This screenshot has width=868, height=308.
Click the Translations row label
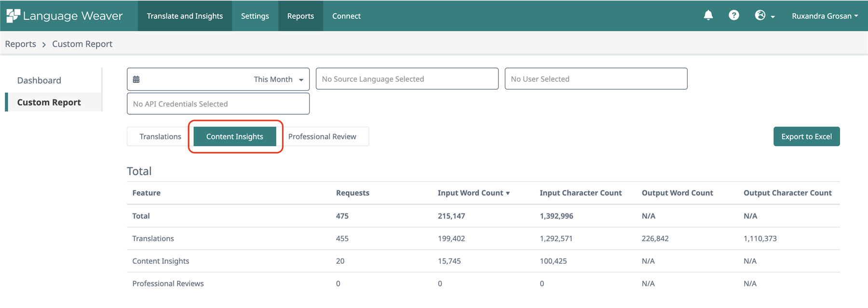pos(153,239)
